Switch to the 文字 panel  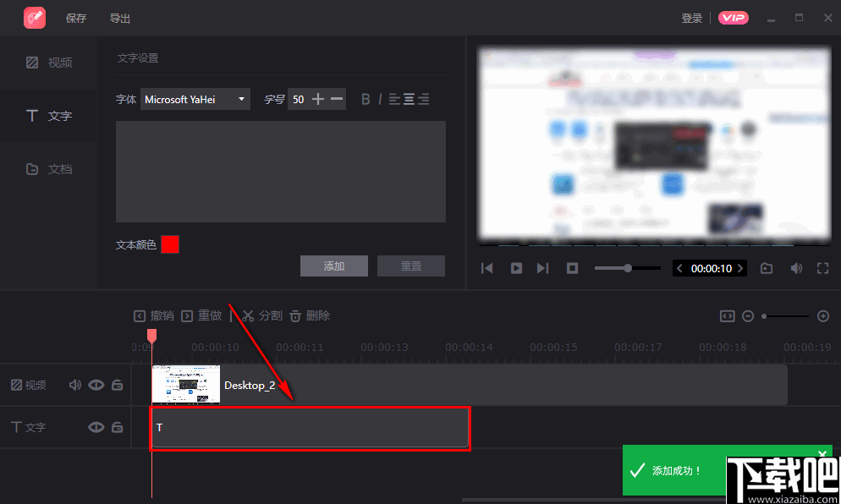point(47,116)
